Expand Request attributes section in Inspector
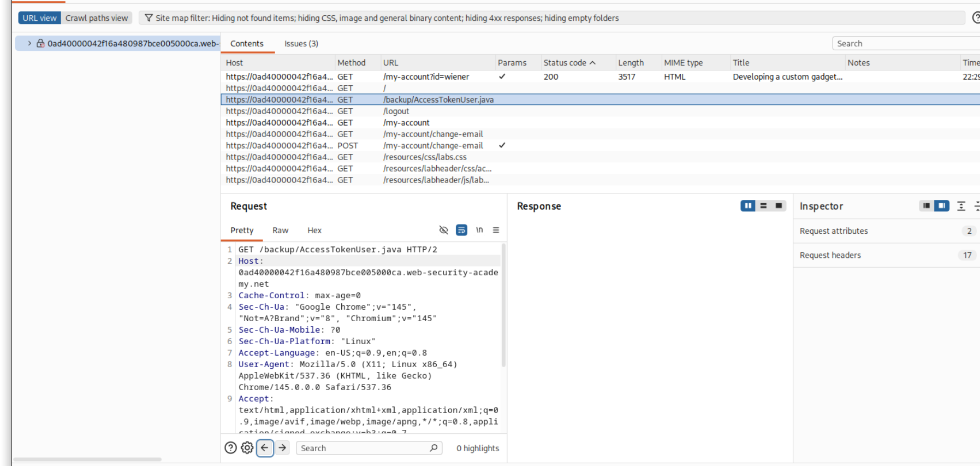Screen dimensions: 980x466 pos(886,231)
